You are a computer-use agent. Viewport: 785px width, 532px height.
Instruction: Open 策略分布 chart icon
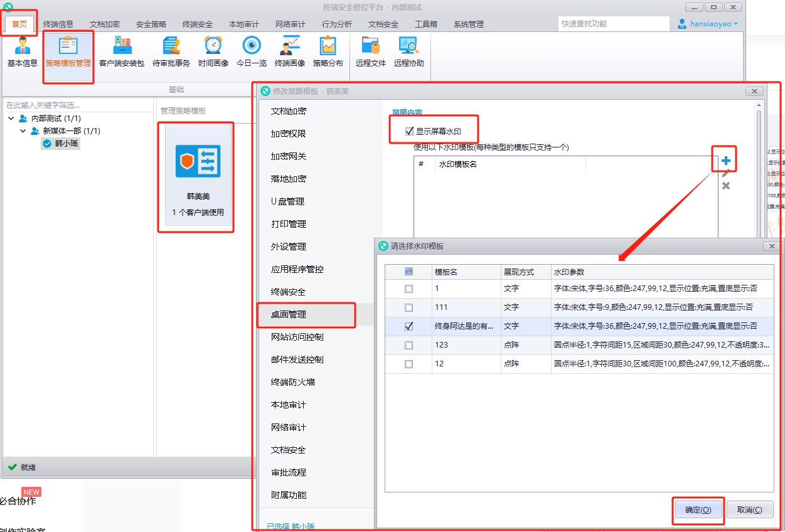(x=328, y=53)
